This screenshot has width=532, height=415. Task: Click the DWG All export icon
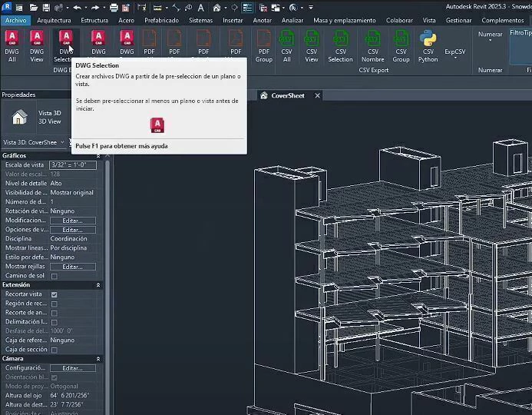12,38
